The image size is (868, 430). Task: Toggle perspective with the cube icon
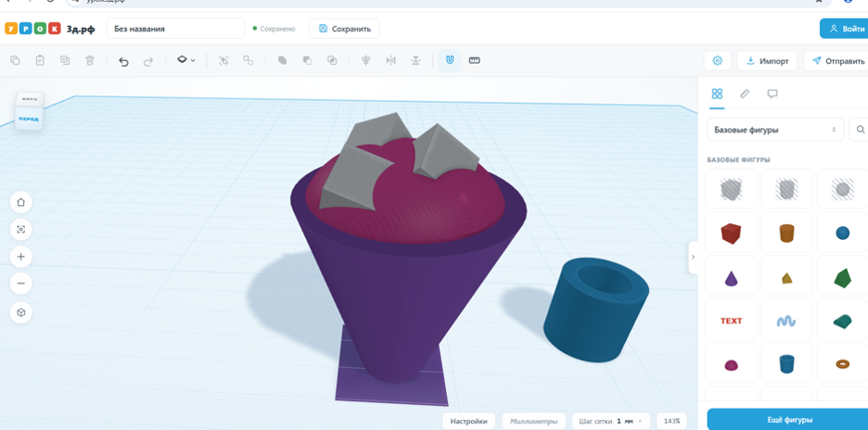[21, 312]
